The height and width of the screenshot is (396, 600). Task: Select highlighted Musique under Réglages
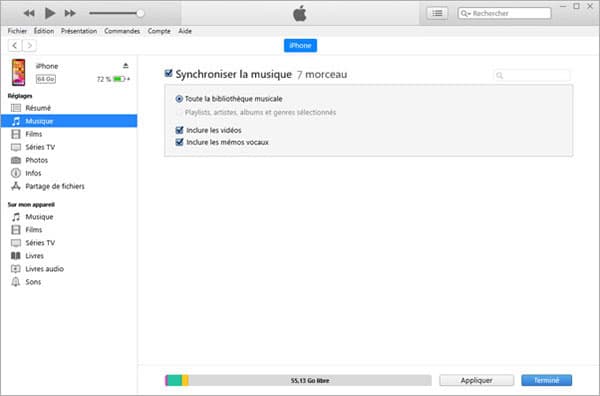[69, 121]
